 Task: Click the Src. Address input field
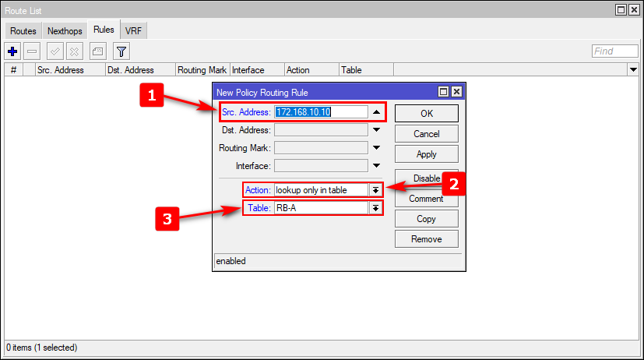tap(320, 112)
